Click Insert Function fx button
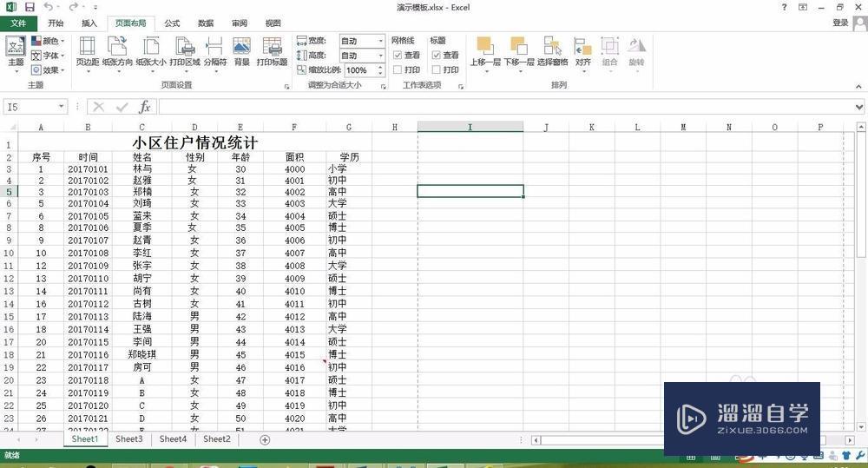This screenshot has height=468, width=868. (x=144, y=106)
